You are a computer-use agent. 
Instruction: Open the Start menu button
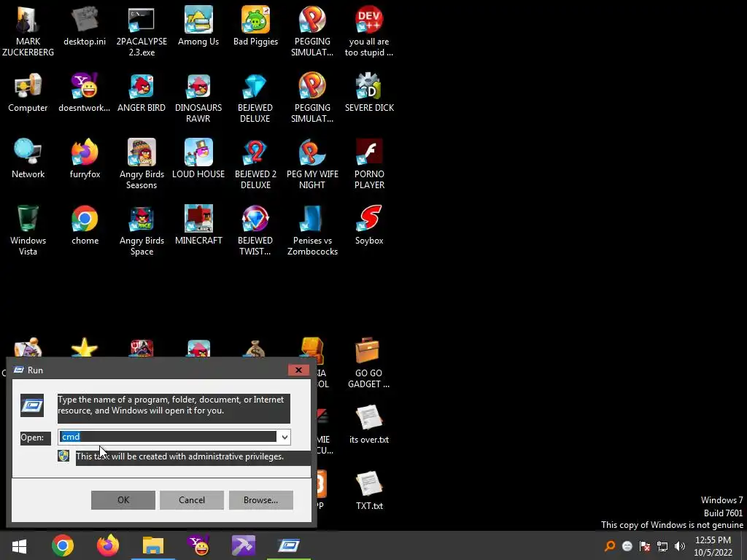(x=19, y=545)
